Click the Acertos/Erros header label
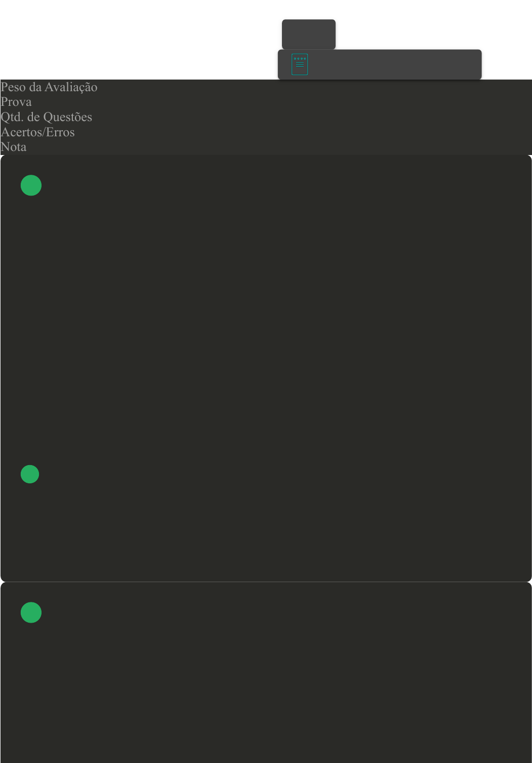The image size is (532, 763). (38, 132)
